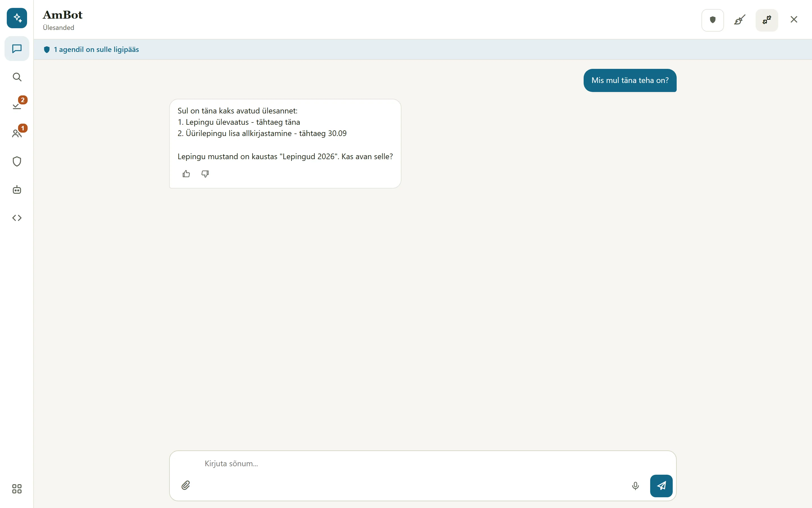Open the tasks icon with badge 2
This screenshot has width=812, height=508.
[x=17, y=105]
